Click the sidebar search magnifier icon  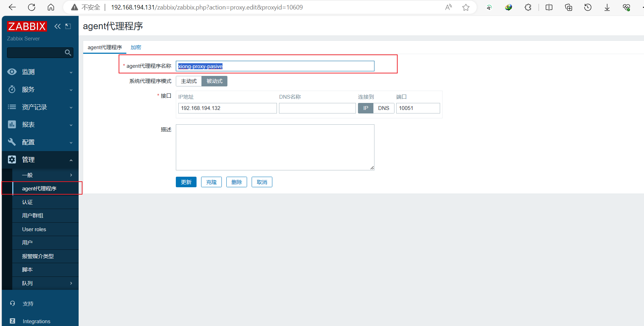[68, 53]
